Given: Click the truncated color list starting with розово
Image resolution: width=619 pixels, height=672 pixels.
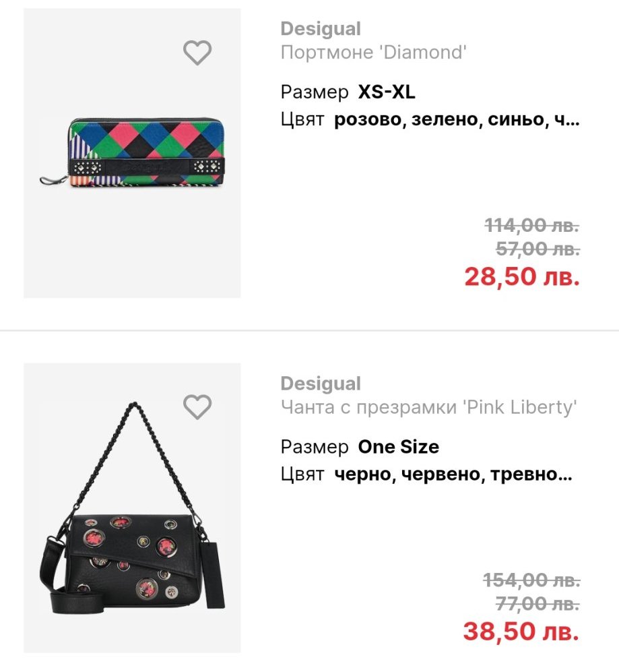Looking at the screenshot, I should coord(457,120).
